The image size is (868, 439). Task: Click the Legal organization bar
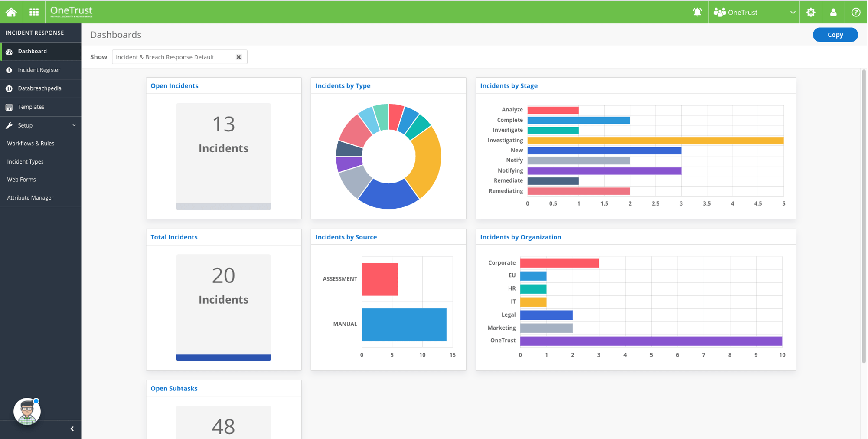(x=546, y=315)
